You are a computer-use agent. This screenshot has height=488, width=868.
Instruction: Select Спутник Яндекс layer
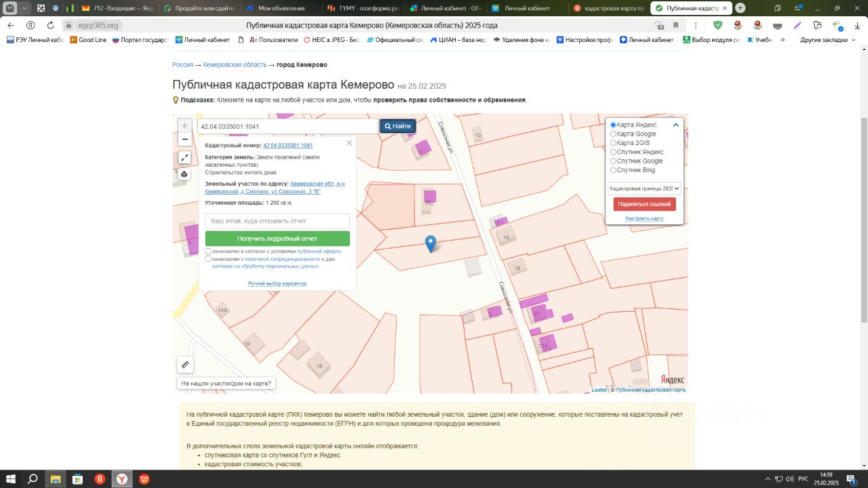pos(613,152)
